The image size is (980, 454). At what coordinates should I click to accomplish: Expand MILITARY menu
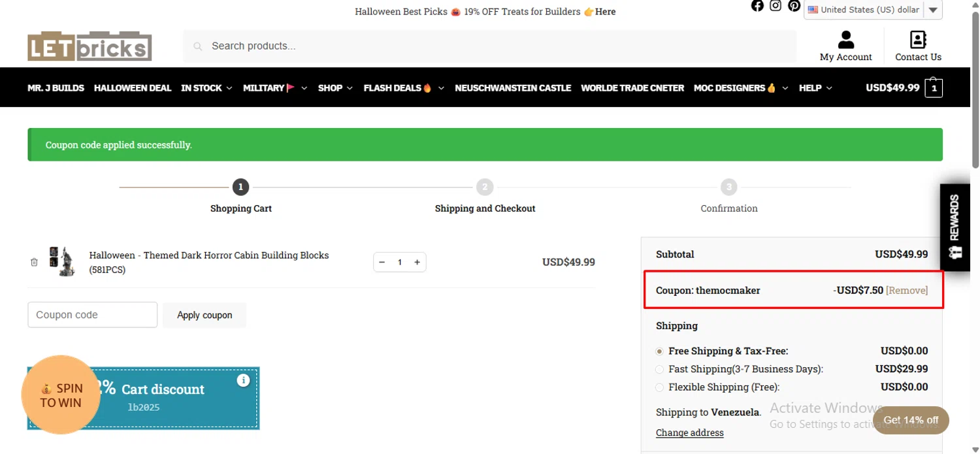[275, 88]
